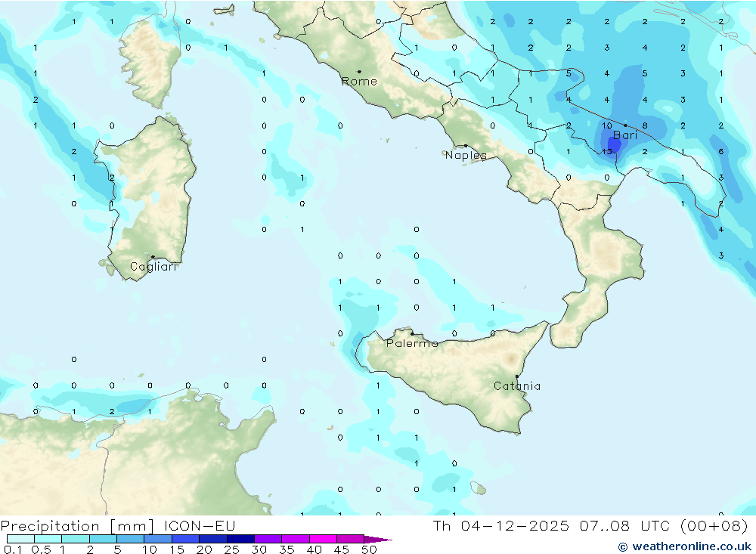The image size is (756, 554).
Task: Click the precipitation value 10 near Bari
Action: (x=607, y=125)
